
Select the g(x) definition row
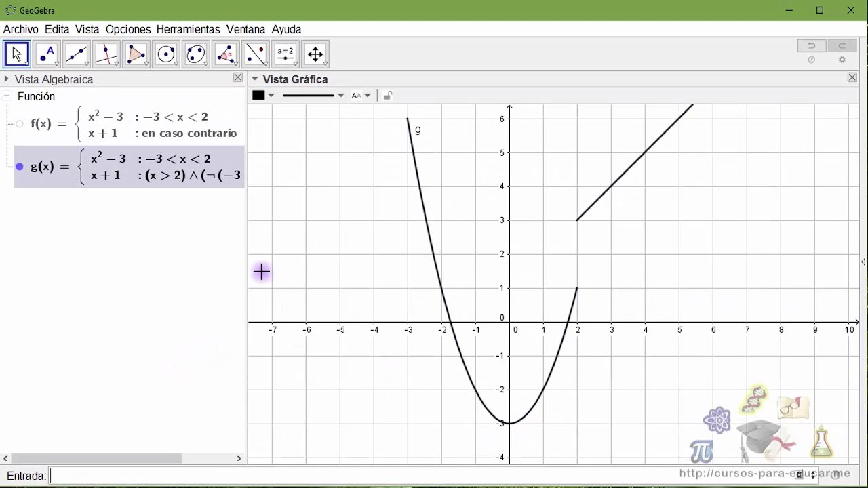[129, 167]
